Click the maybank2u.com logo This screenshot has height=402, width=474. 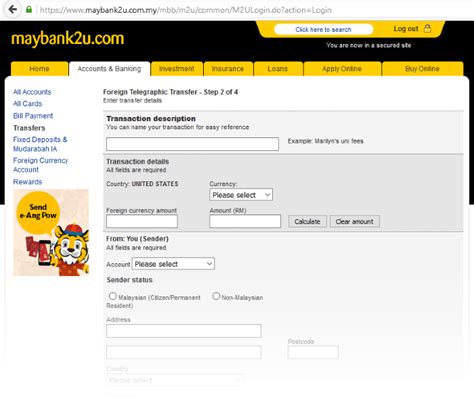click(x=68, y=39)
